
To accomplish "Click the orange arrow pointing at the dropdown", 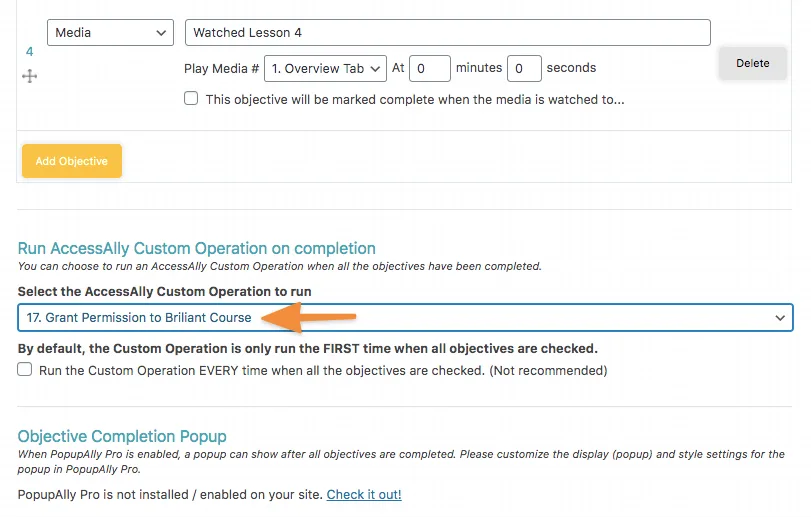I will click(x=308, y=318).
